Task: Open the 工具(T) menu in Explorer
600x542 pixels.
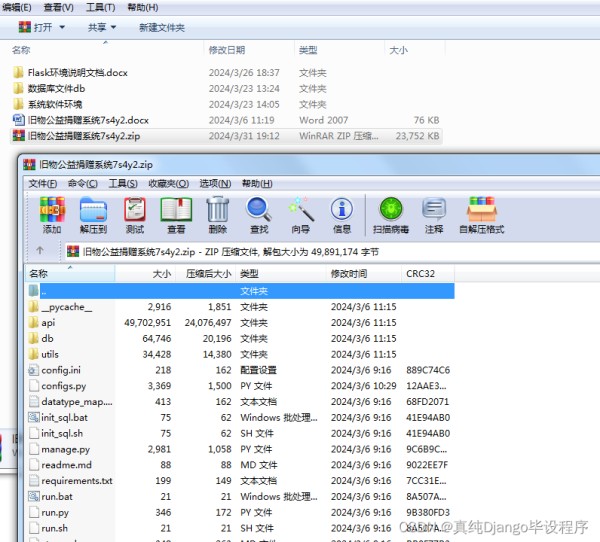Action: tap(100, 7)
